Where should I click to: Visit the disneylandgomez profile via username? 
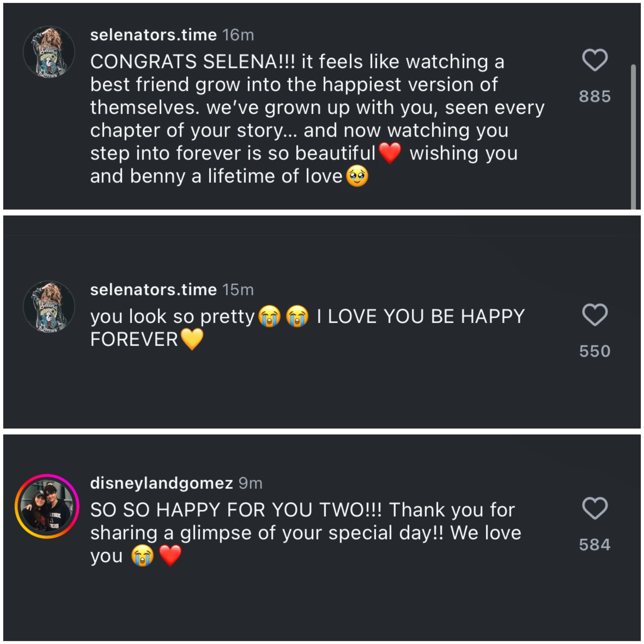pyautogui.click(x=161, y=483)
